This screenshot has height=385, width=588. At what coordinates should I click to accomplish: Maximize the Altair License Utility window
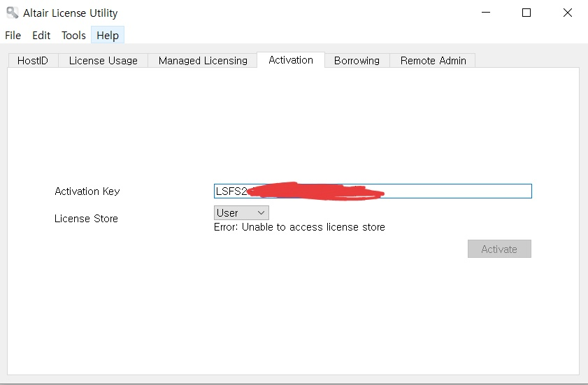point(526,13)
